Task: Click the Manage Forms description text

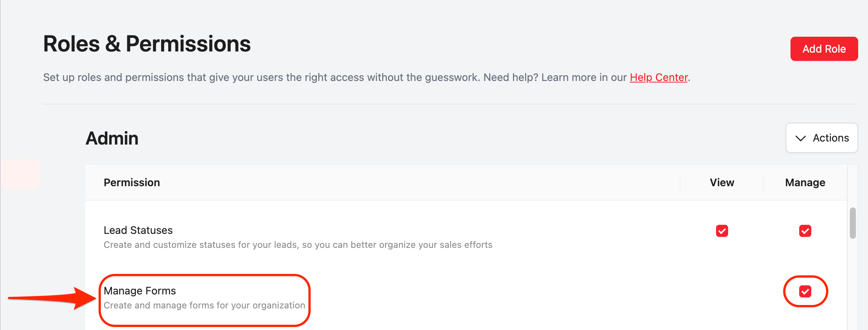Action: point(204,305)
